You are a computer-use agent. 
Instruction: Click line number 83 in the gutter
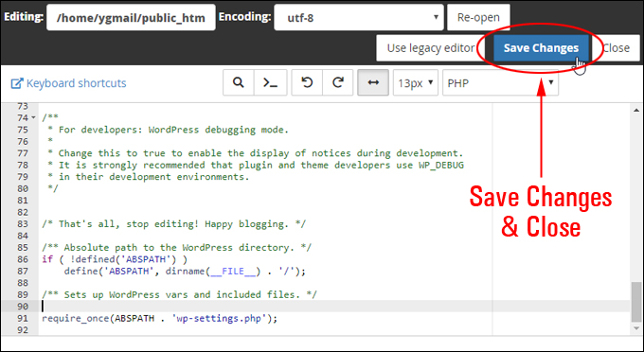(x=23, y=224)
